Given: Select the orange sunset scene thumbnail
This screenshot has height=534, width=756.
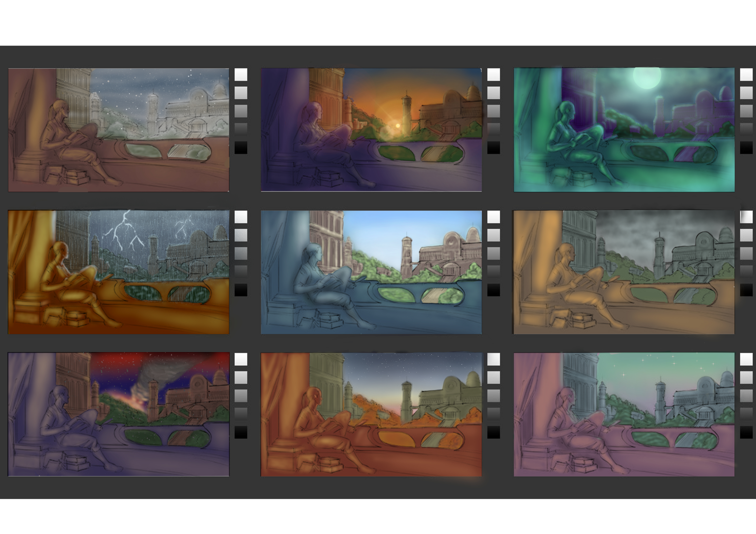Looking at the screenshot, I should point(371,130).
